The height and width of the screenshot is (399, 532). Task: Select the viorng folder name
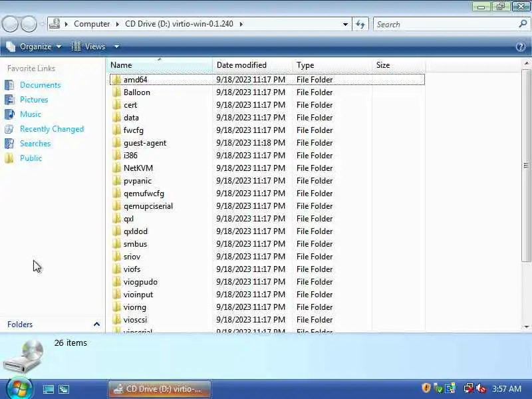pyautogui.click(x=135, y=307)
